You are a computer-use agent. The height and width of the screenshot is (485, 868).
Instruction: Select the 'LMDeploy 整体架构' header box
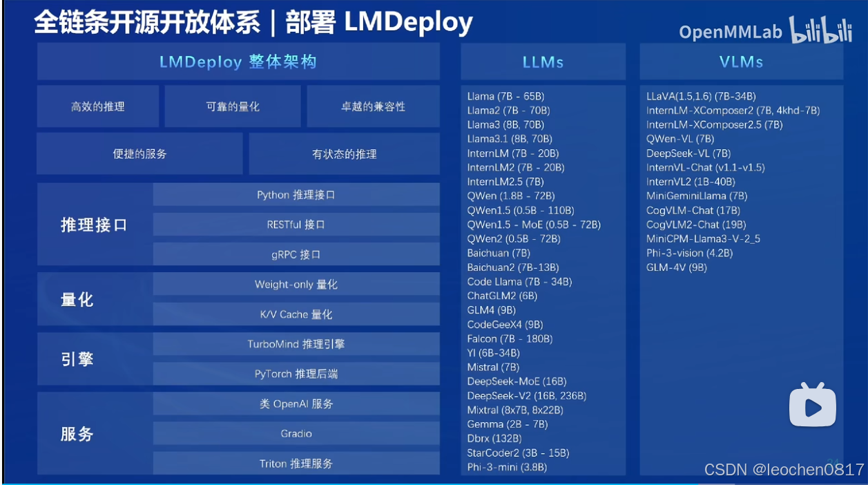point(238,62)
